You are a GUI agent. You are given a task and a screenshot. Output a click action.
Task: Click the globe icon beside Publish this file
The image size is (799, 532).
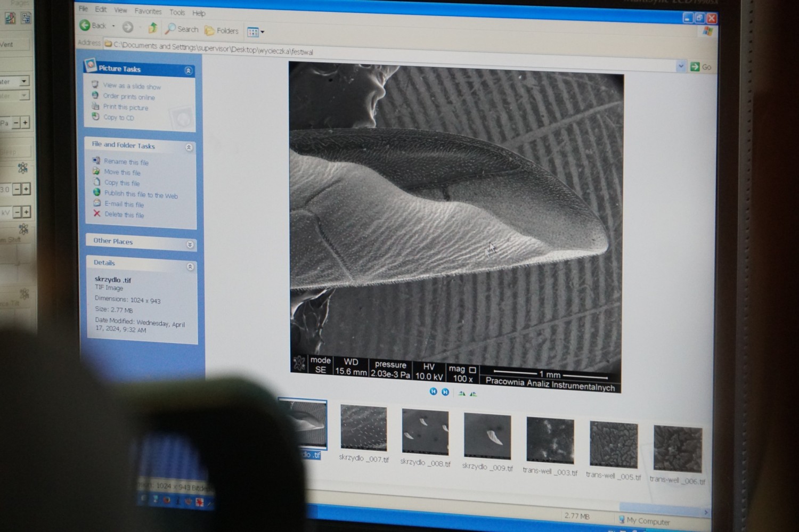(96, 192)
